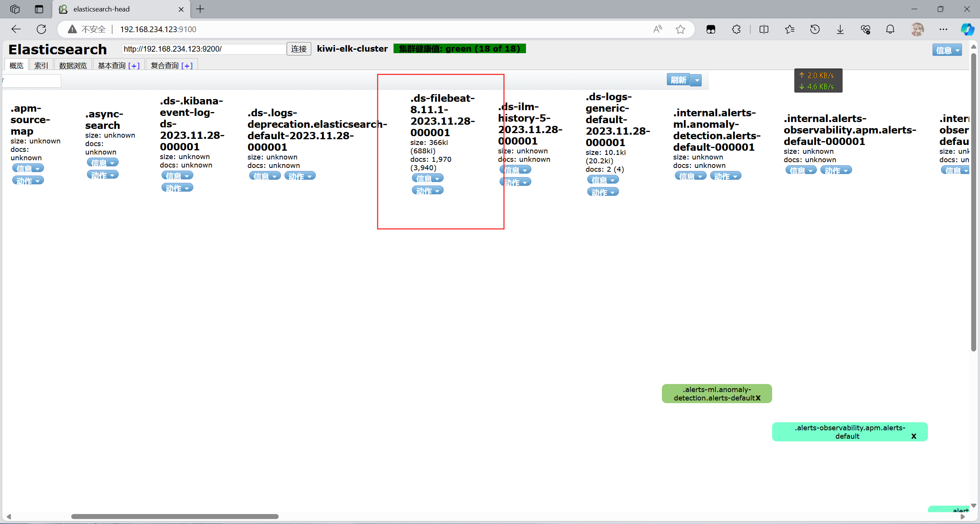Click the browser refresh icon
980x524 pixels.
click(41, 29)
